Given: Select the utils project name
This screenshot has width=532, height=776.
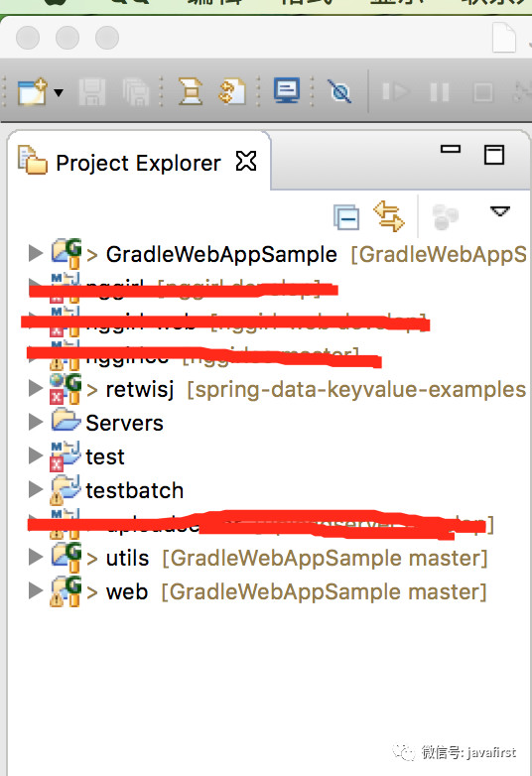Looking at the screenshot, I should coord(127,558).
